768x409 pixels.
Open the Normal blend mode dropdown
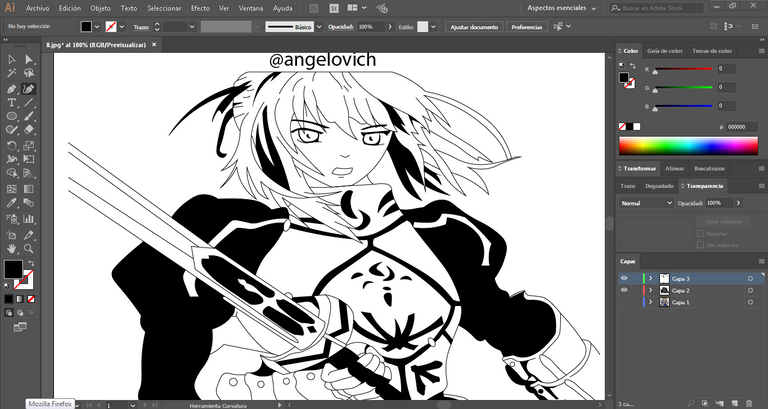click(x=647, y=203)
